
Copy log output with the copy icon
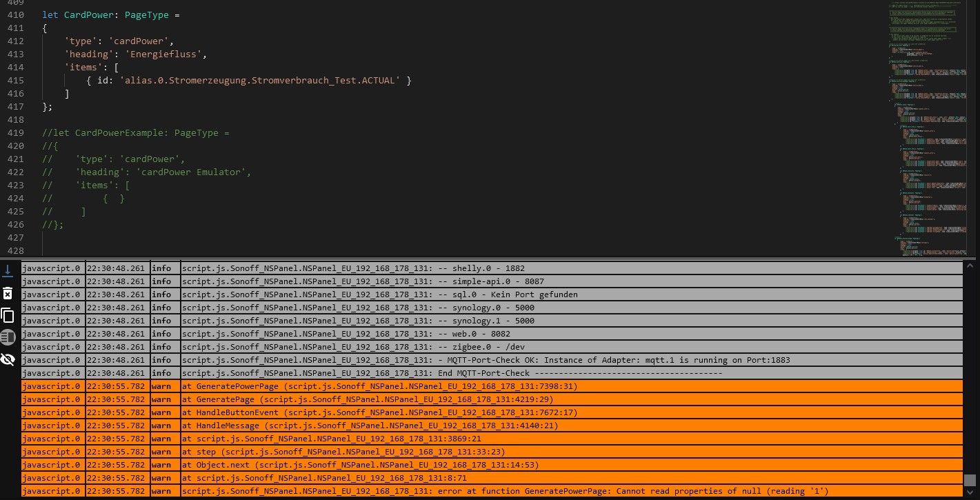tap(8, 315)
